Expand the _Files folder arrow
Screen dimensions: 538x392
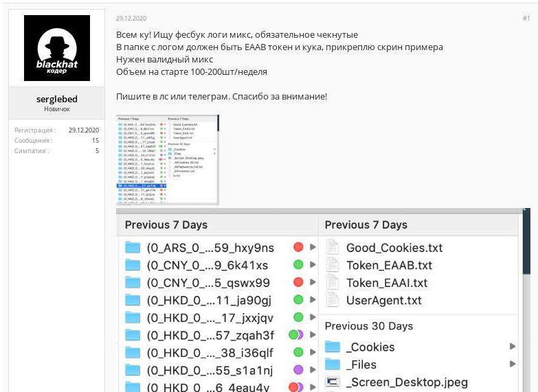coord(513,364)
